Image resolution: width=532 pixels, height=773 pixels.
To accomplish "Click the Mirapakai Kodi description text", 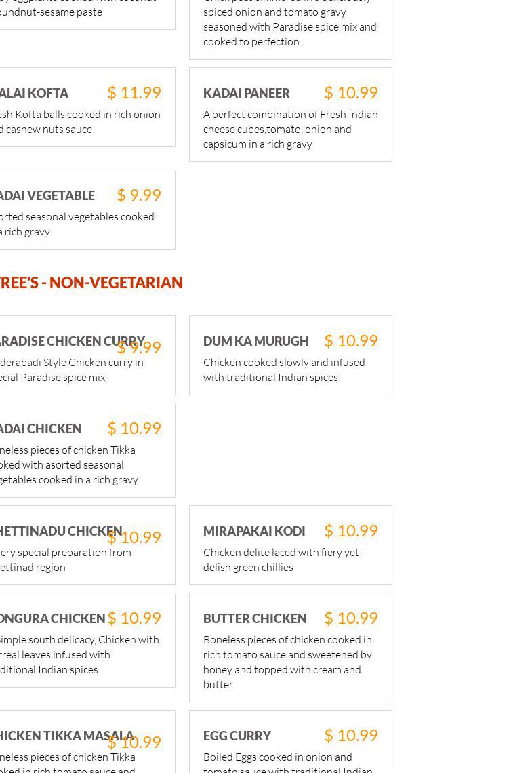I will coord(281,559).
